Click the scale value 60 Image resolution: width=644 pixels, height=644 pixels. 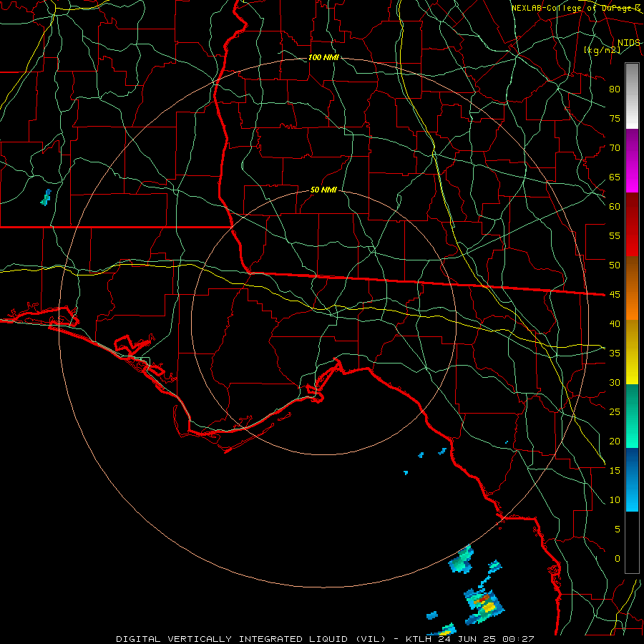[x=615, y=207]
